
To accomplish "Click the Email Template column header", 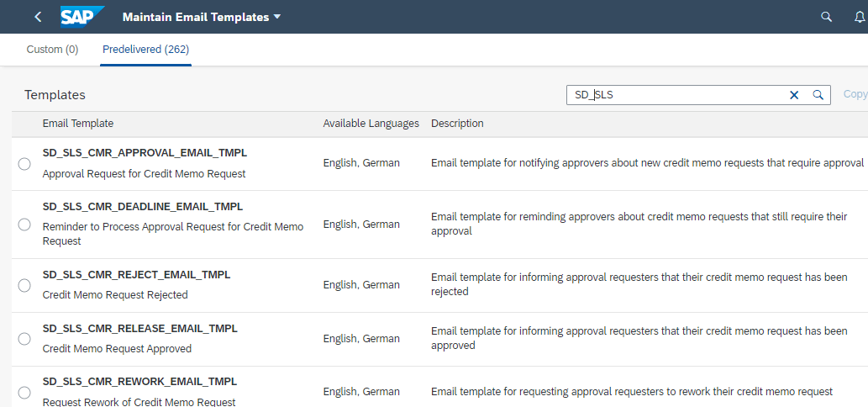I will (x=78, y=124).
